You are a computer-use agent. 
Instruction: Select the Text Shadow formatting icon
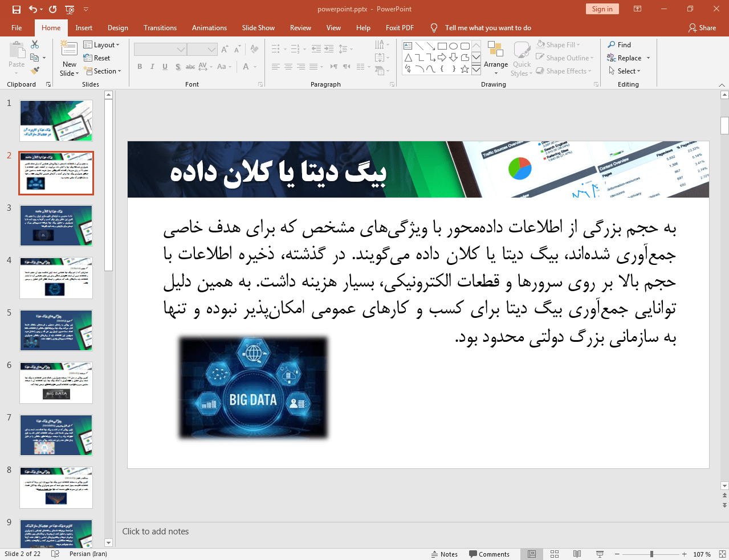[x=178, y=67]
